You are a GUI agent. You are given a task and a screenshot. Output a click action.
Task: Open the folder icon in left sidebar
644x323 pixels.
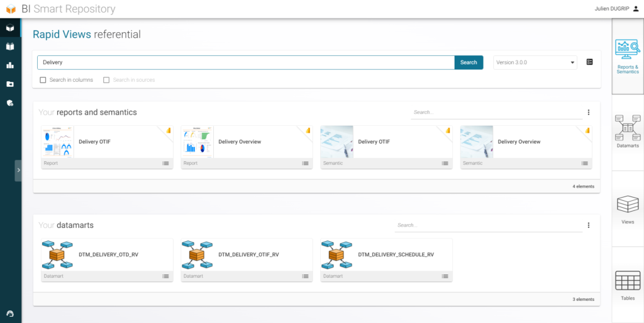10,84
